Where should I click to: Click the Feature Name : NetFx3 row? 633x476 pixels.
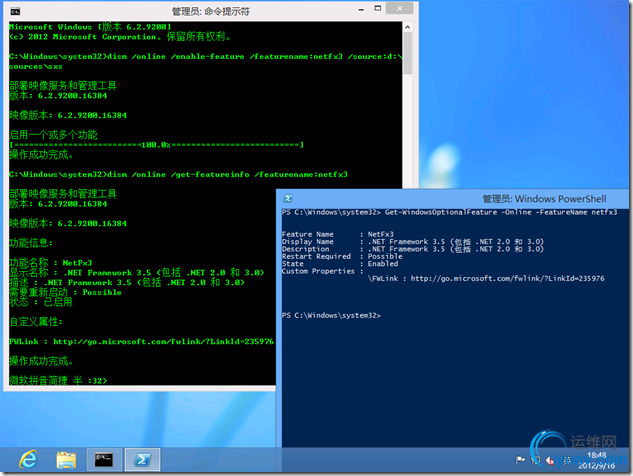tap(338, 234)
